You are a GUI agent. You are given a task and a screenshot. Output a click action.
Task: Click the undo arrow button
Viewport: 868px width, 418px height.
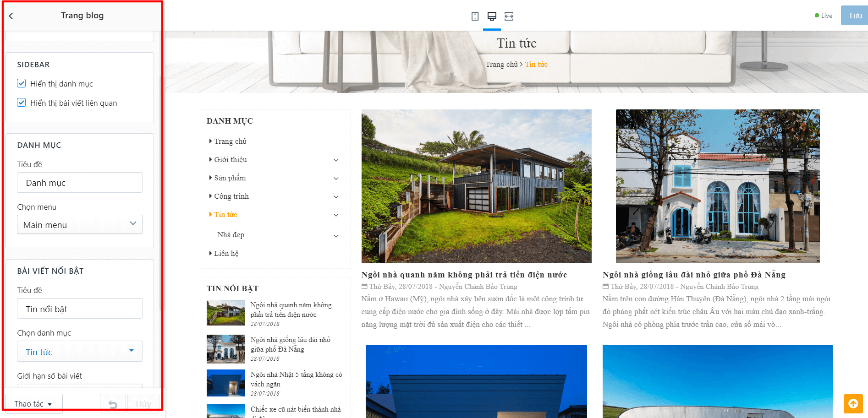[113, 404]
